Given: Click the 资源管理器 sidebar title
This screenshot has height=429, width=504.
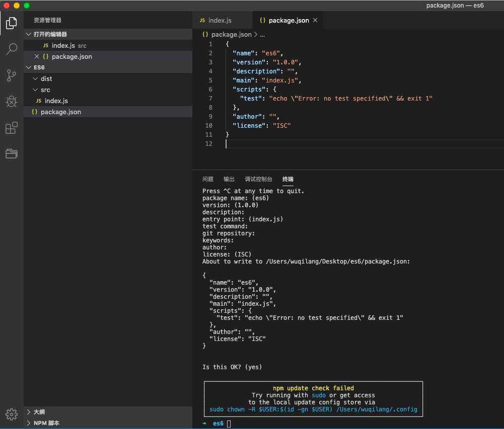Looking at the screenshot, I should pos(47,20).
